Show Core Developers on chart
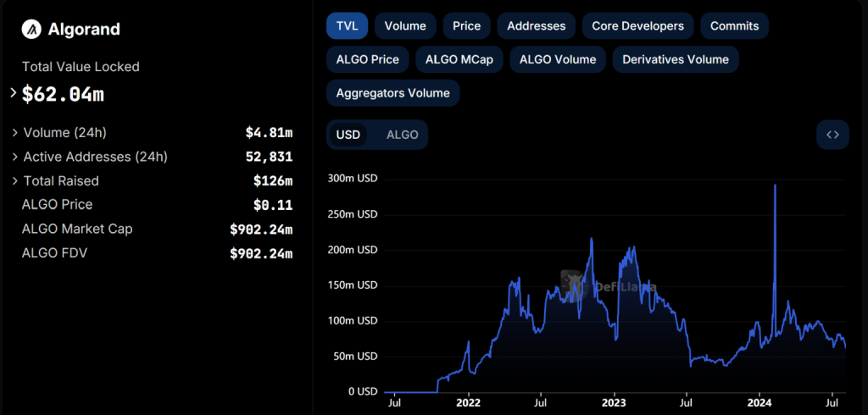 [x=637, y=26]
